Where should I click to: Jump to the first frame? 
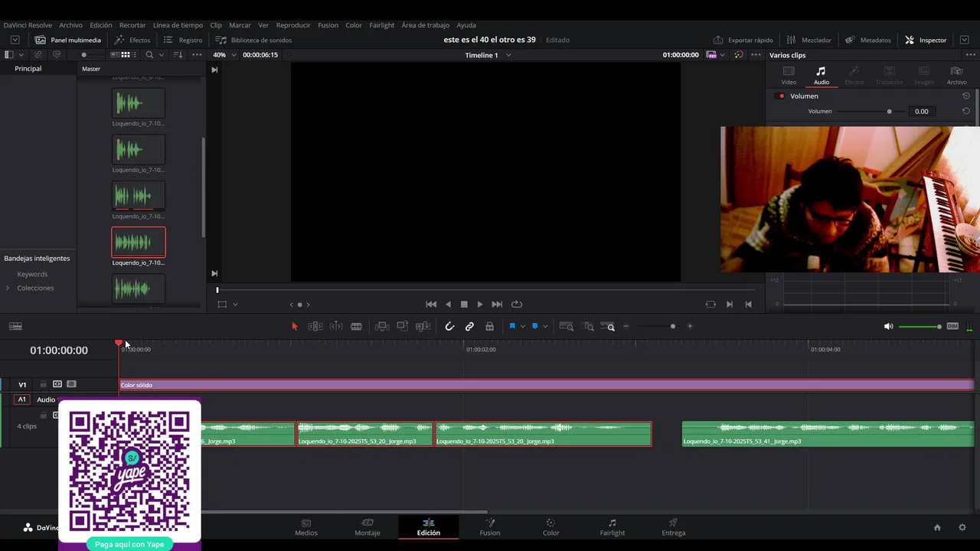pyautogui.click(x=431, y=305)
